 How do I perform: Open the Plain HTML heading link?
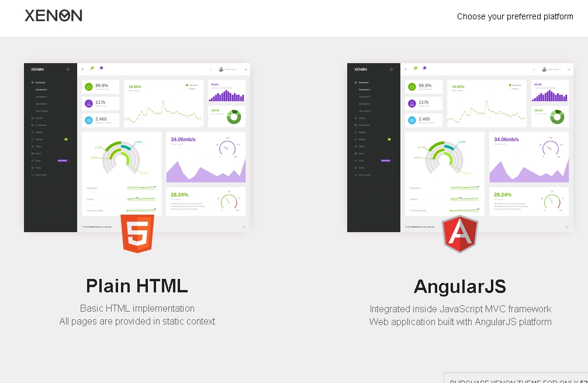[x=137, y=286]
